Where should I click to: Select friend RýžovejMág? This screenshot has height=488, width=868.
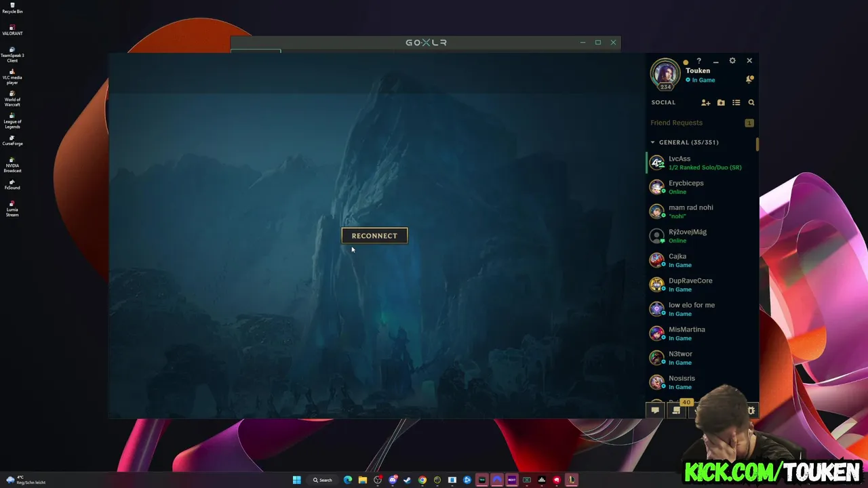click(702, 236)
